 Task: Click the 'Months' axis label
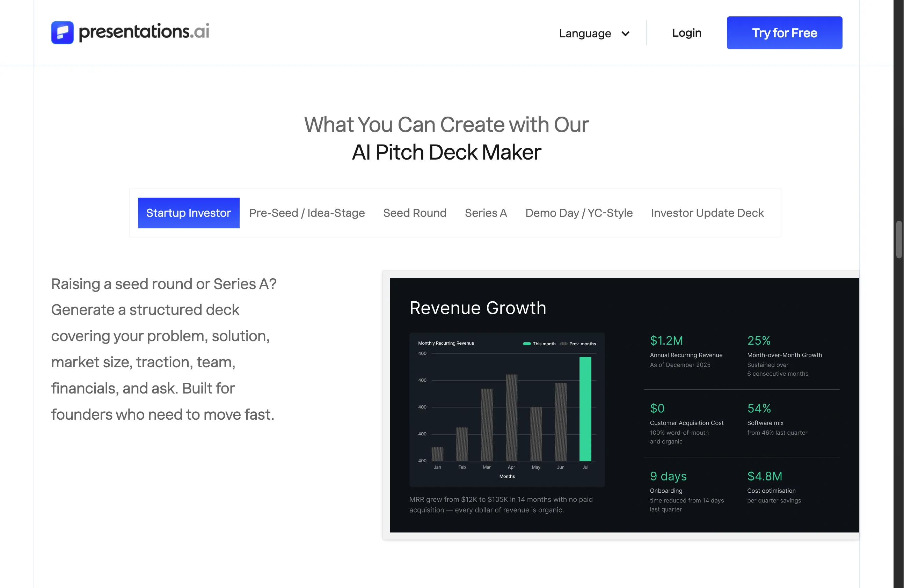(507, 476)
